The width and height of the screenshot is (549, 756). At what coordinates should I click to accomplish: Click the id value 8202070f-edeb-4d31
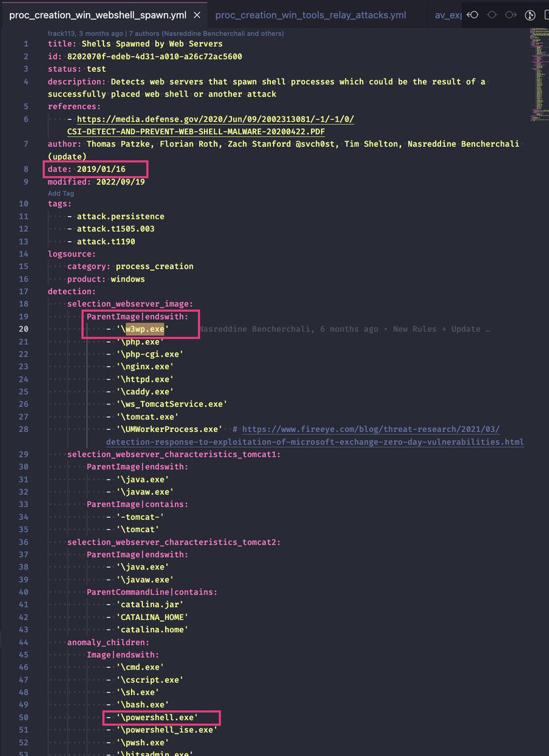click(154, 56)
